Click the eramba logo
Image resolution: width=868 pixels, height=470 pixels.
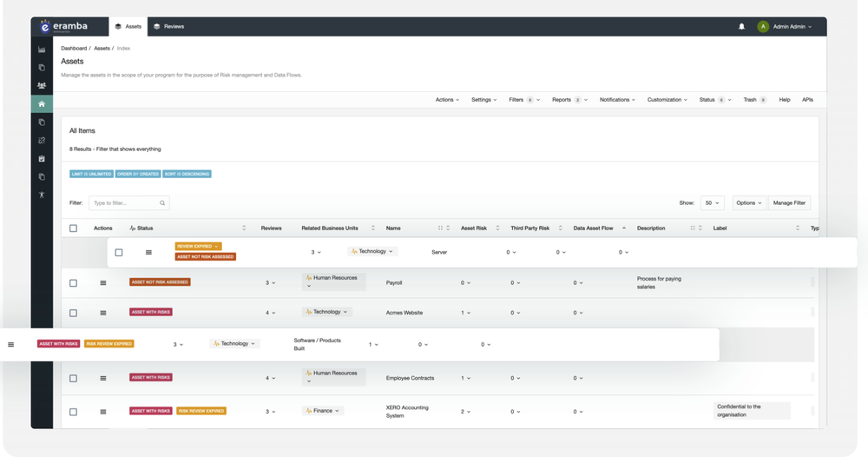(x=63, y=27)
